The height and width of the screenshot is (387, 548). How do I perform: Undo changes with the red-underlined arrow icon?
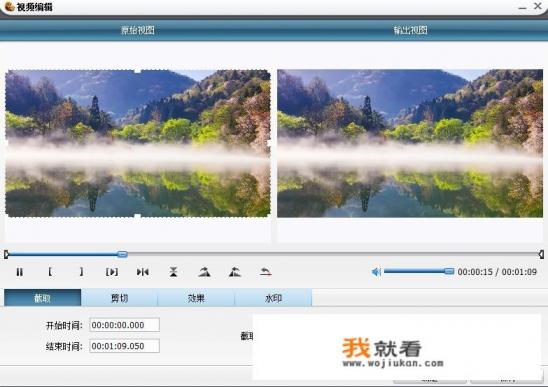266,272
